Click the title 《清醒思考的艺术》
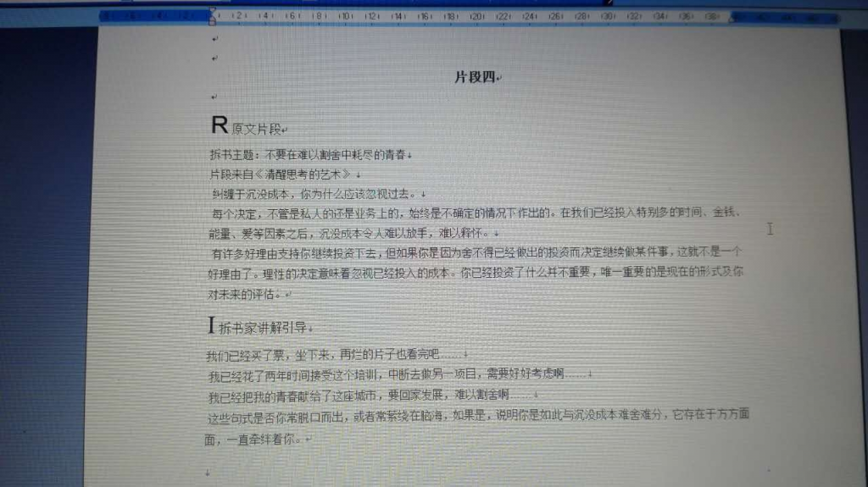868x487 pixels. 303,174
